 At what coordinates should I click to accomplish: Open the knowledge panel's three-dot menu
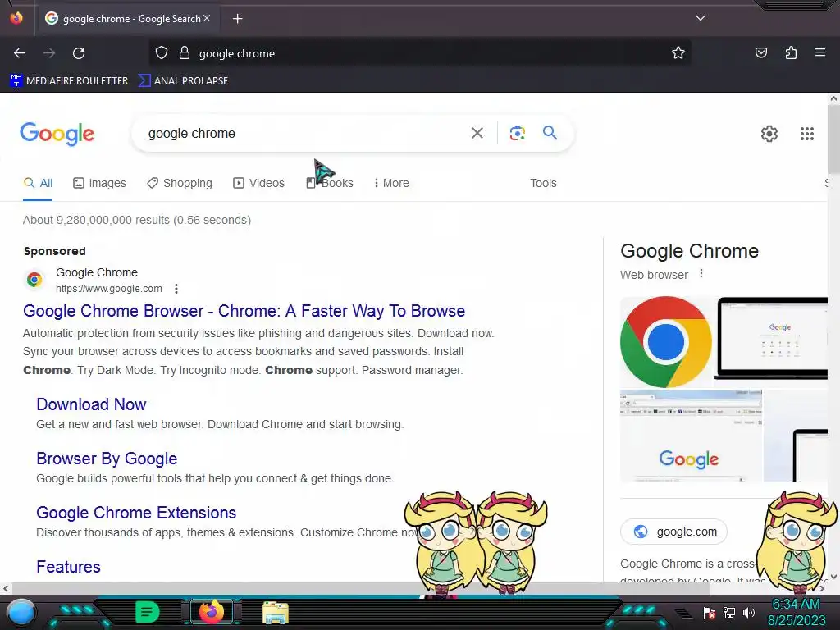[701, 274]
